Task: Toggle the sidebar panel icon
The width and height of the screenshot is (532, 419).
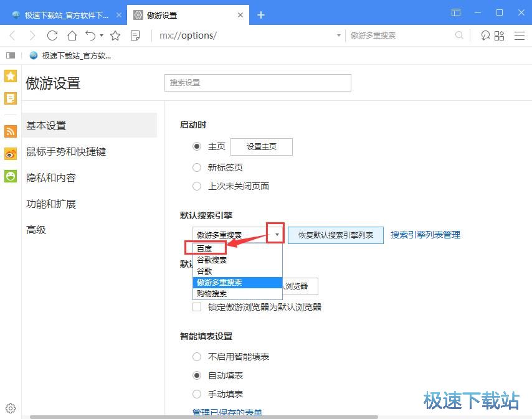Action: click(11, 55)
